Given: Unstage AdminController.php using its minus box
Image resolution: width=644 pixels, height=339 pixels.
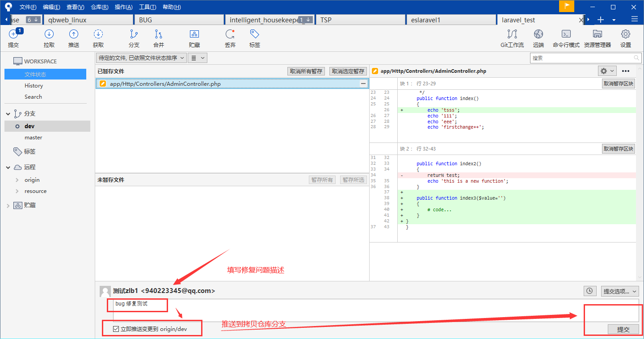Looking at the screenshot, I should 363,84.
